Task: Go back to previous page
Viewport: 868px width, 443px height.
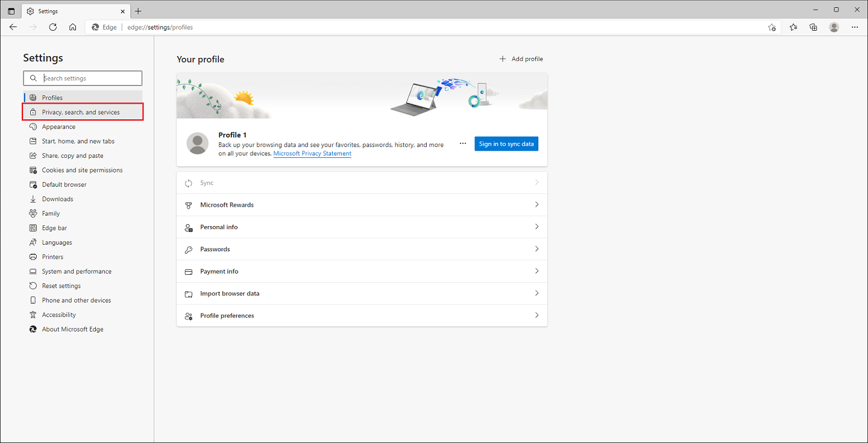Action: pos(13,27)
